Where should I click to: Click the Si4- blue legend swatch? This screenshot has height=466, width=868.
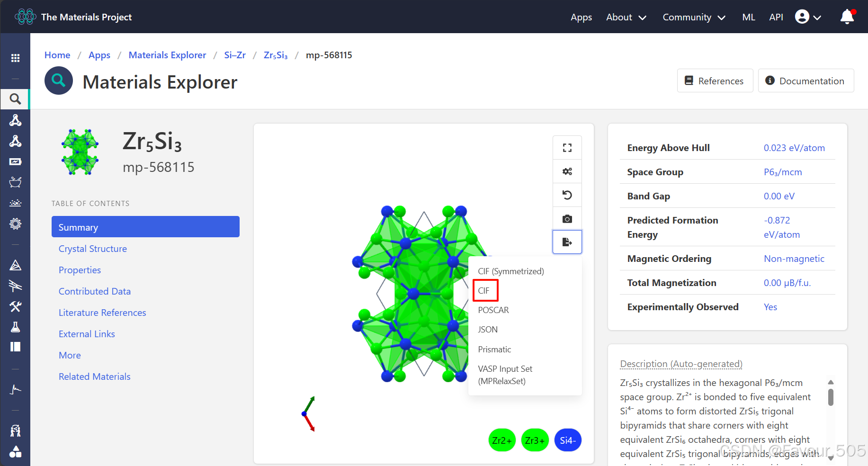(568, 440)
